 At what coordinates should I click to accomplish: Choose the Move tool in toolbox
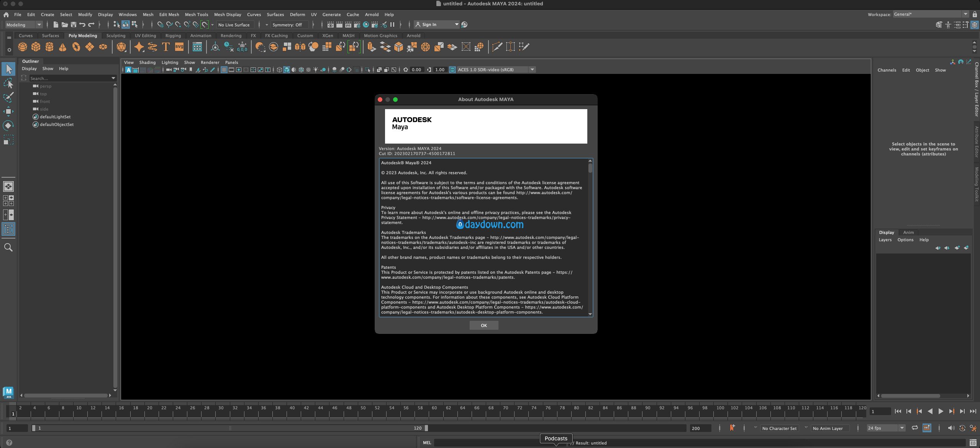pyautogui.click(x=8, y=111)
